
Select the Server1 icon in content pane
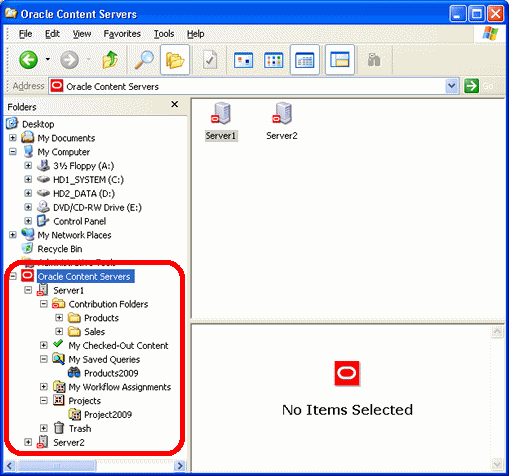220,121
